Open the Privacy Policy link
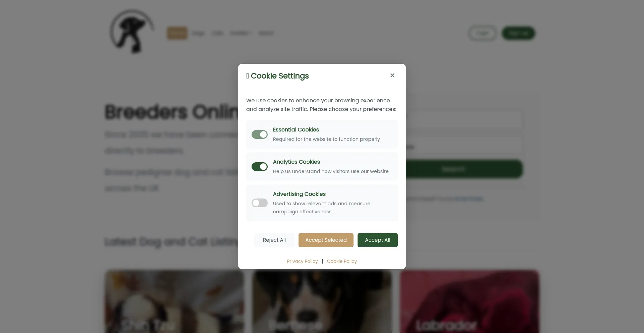 tap(302, 261)
